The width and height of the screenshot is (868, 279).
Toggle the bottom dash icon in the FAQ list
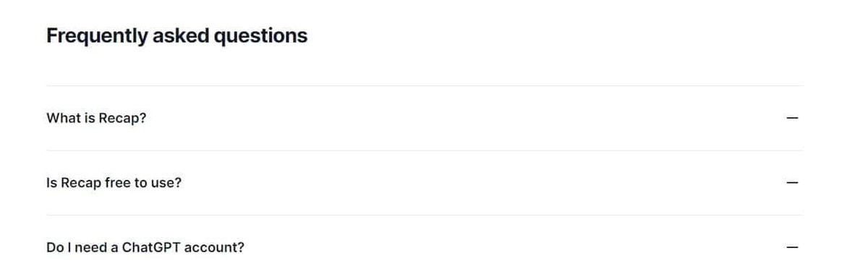pyautogui.click(x=793, y=247)
